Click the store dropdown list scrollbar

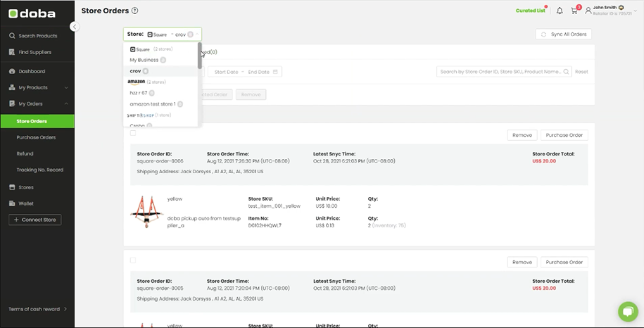pyautogui.click(x=200, y=56)
